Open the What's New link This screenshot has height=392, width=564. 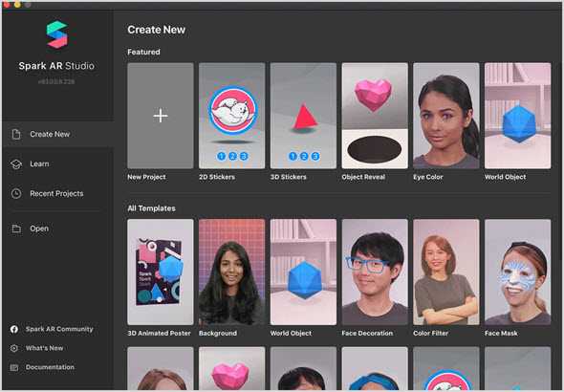pyautogui.click(x=44, y=348)
